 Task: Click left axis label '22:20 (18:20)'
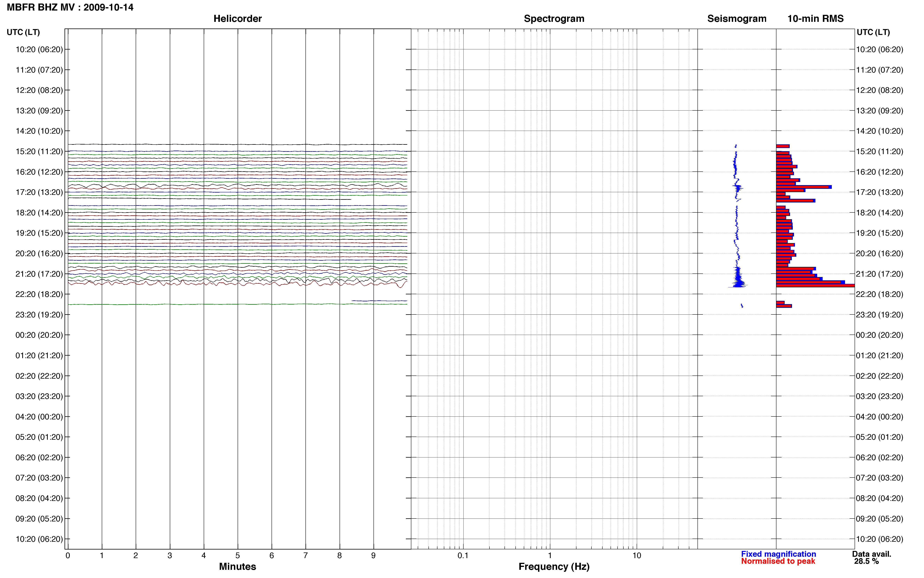pos(39,294)
